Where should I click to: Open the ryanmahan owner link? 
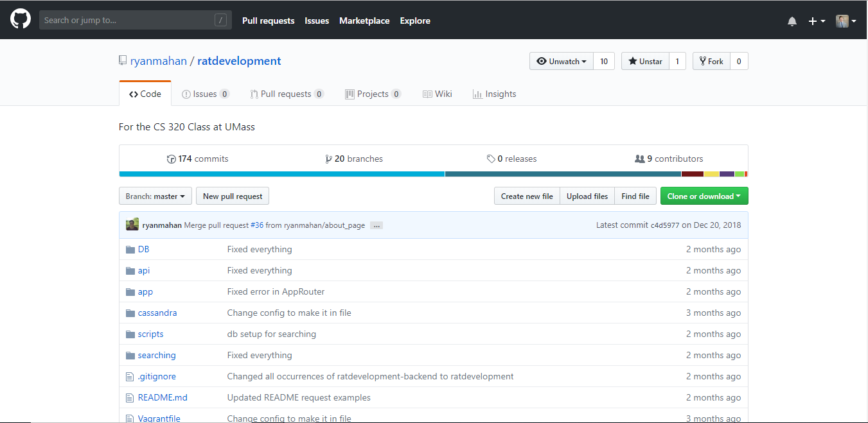tap(159, 61)
